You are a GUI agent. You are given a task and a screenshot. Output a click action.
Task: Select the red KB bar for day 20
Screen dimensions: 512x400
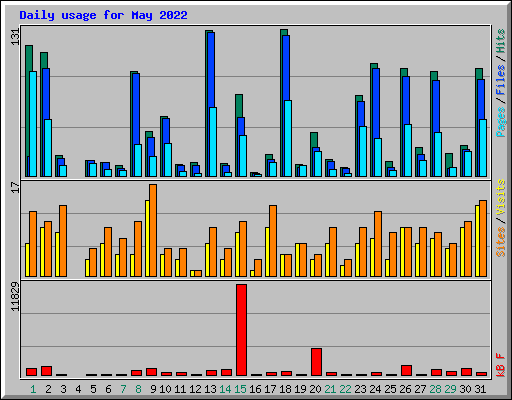click(316, 362)
